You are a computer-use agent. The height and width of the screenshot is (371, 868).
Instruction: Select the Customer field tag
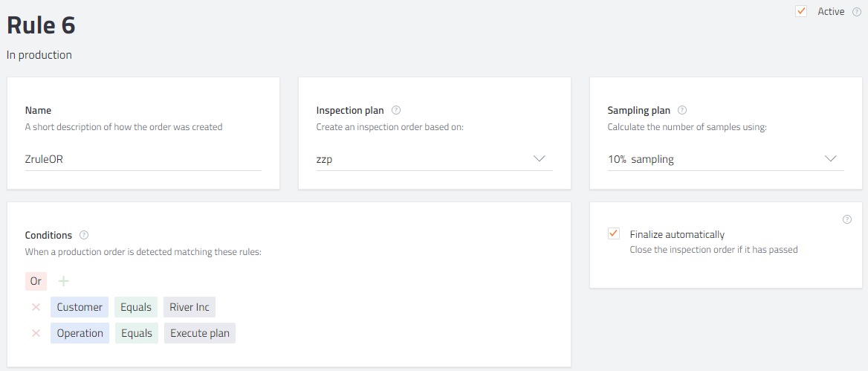click(80, 307)
